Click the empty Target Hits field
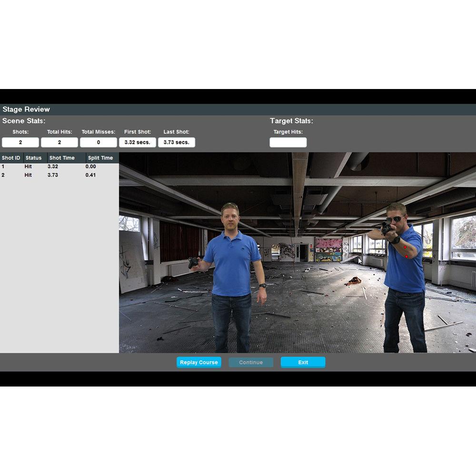476x476 pixels. 288,142
